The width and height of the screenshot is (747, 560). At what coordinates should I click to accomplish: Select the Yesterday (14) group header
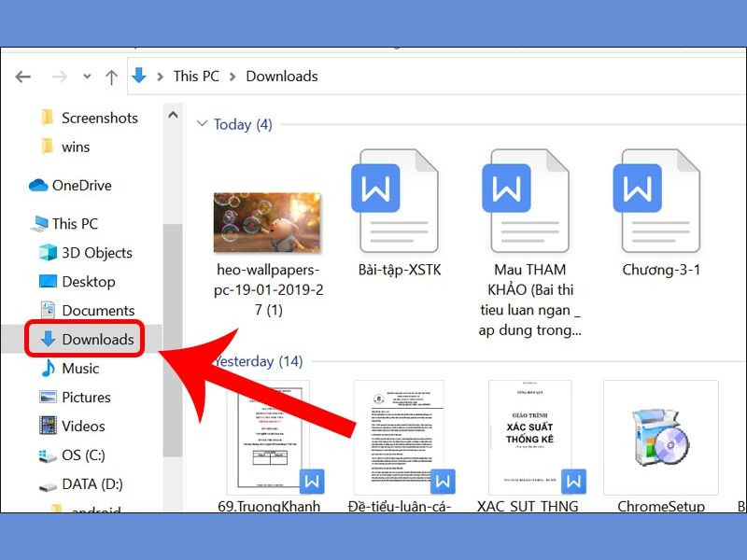(x=259, y=361)
